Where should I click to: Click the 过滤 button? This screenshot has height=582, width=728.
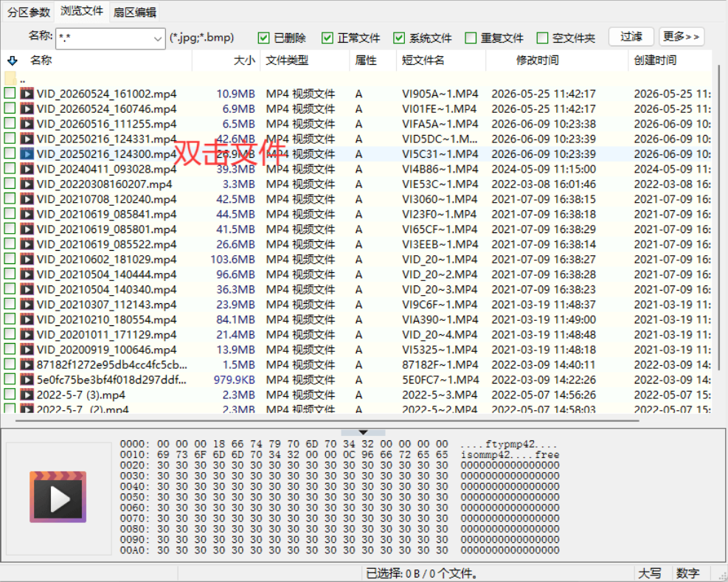click(x=631, y=37)
